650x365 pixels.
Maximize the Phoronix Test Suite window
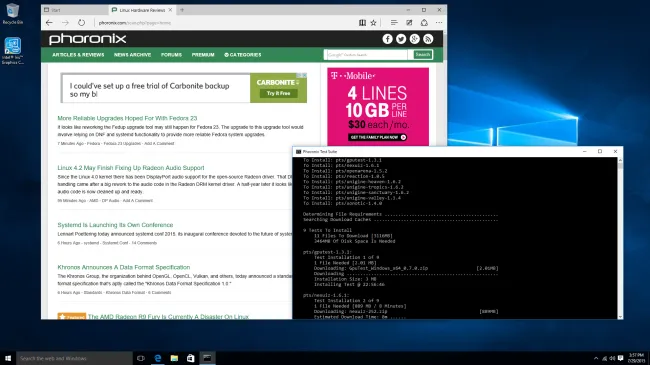(x=600, y=152)
